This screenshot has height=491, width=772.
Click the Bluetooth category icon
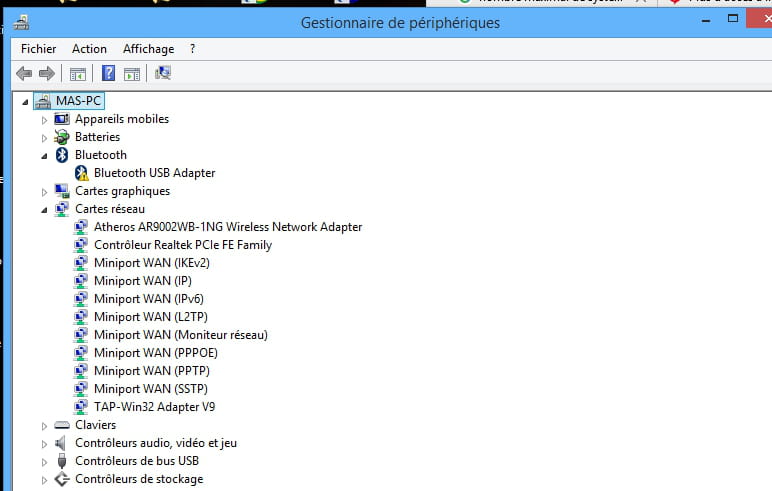tap(62, 155)
